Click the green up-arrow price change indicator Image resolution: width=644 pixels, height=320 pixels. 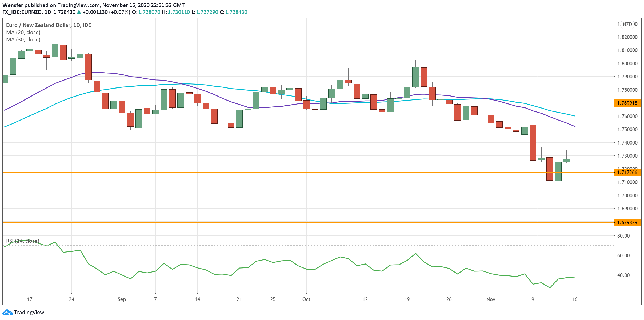[x=79, y=12]
